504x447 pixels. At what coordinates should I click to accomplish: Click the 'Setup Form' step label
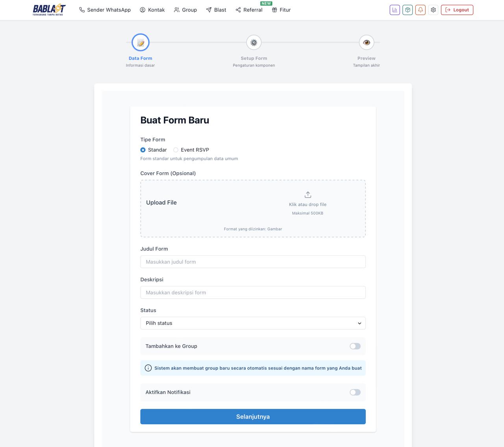pos(254,58)
